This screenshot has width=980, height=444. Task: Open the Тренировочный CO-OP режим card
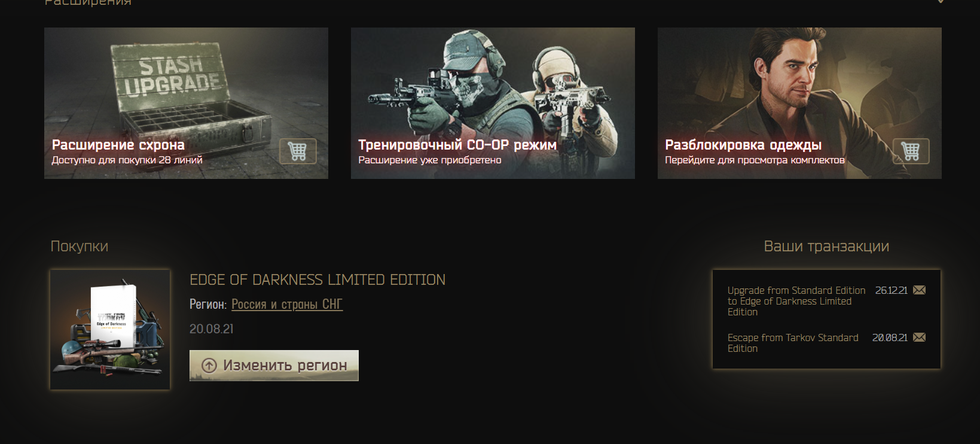point(493,103)
